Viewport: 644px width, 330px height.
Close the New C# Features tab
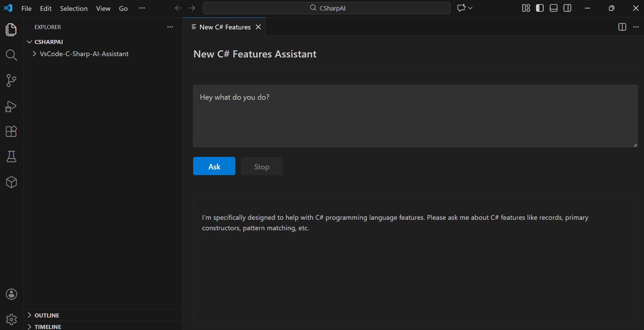(258, 27)
